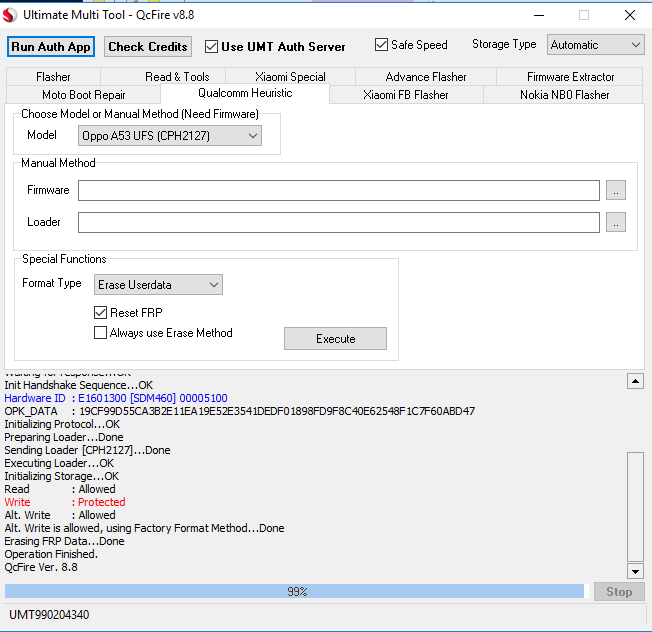Image resolution: width=652 pixels, height=632 pixels.
Task: Open the Xiaomi FB Flasher tab
Action: 405,95
